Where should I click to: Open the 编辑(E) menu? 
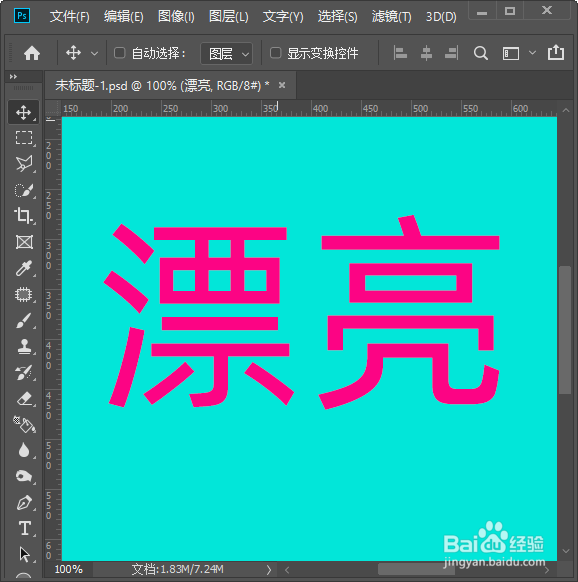coord(124,16)
